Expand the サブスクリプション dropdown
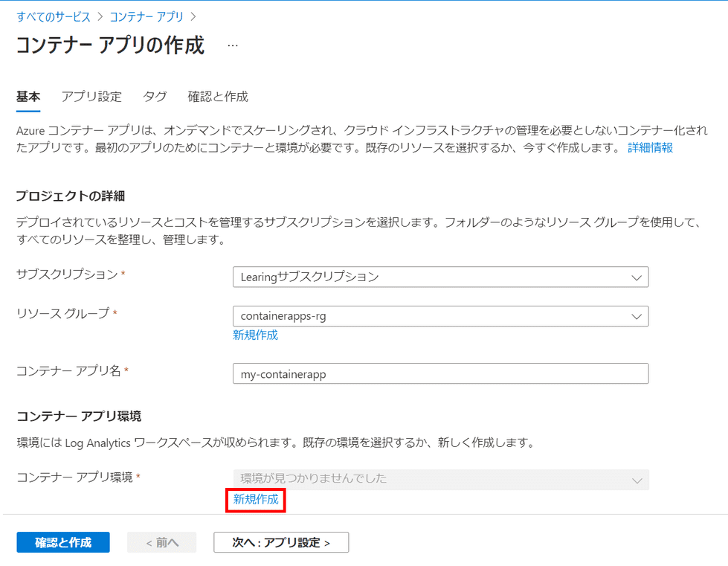This screenshot has height=566, width=728. [x=441, y=277]
